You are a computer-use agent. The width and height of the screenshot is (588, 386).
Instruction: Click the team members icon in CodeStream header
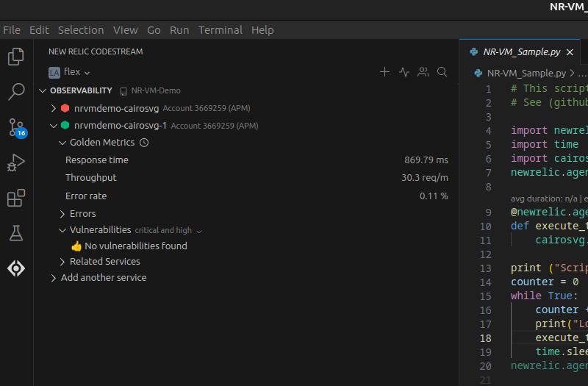[x=423, y=71]
